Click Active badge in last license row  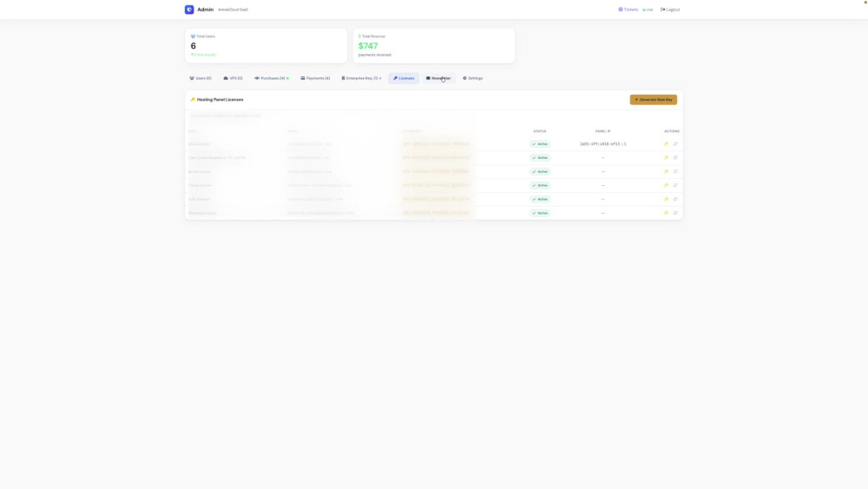[540, 213]
